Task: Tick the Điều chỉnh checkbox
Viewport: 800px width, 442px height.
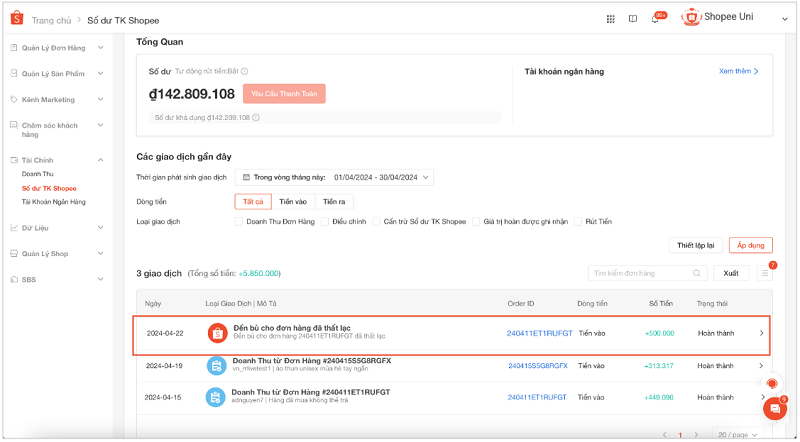Action: pyautogui.click(x=325, y=221)
